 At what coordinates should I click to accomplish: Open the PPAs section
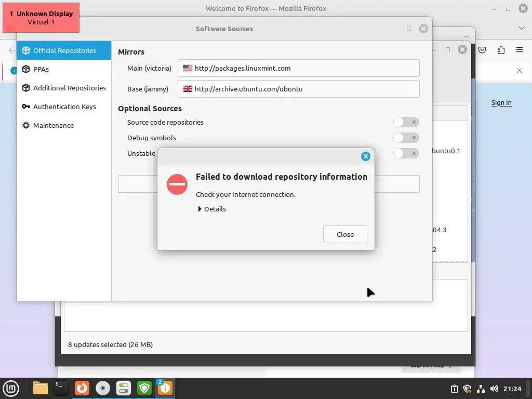point(64,69)
